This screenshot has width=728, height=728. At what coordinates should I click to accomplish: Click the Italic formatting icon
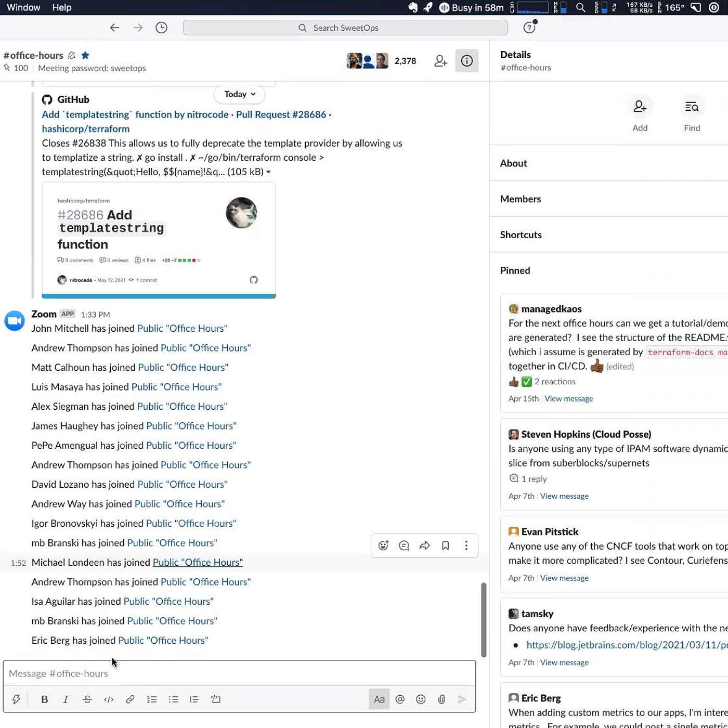66,699
